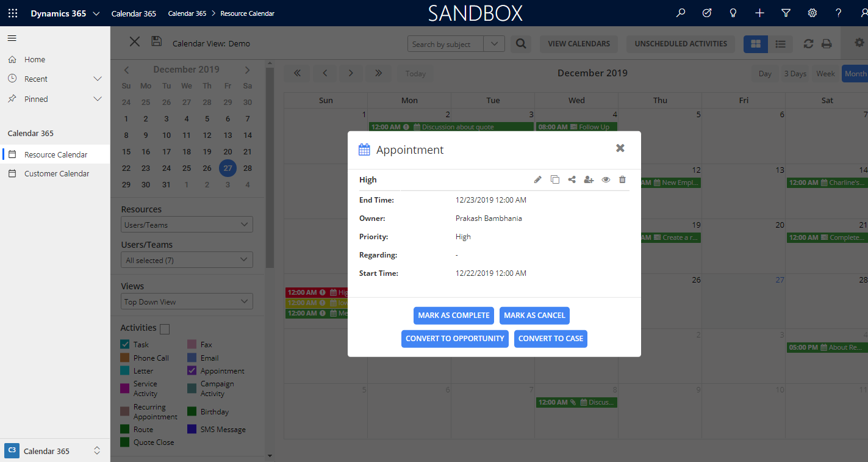Share the appointment via the share icon
Image resolution: width=868 pixels, height=462 pixels.
point(572,179)
